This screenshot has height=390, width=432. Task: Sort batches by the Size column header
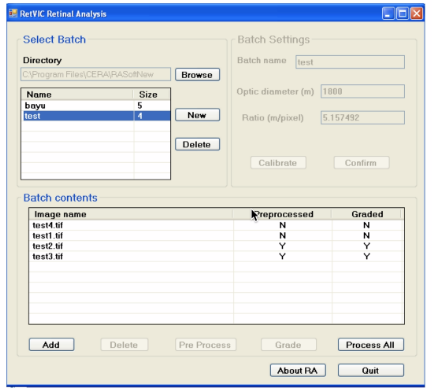tap(151, 94)
